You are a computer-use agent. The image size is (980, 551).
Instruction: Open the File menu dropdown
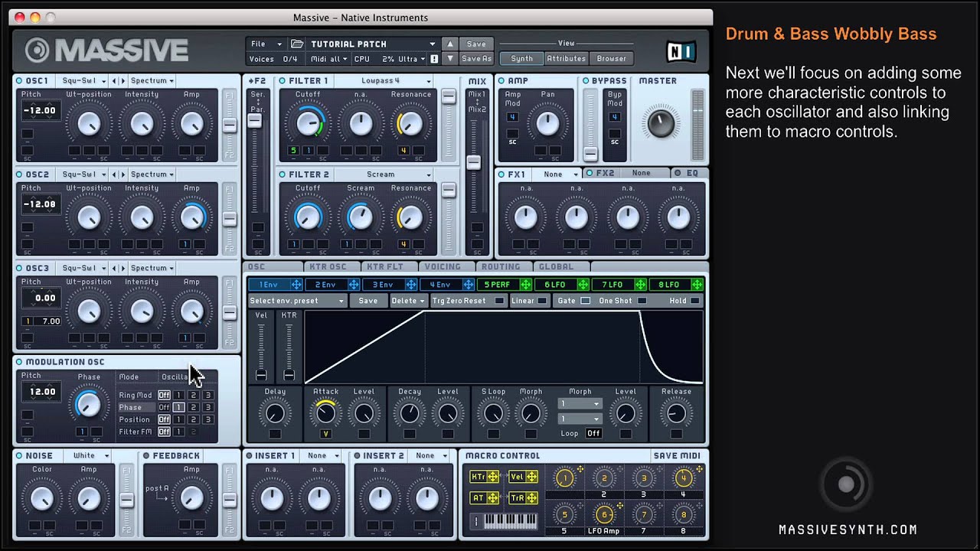pos(266,44)
